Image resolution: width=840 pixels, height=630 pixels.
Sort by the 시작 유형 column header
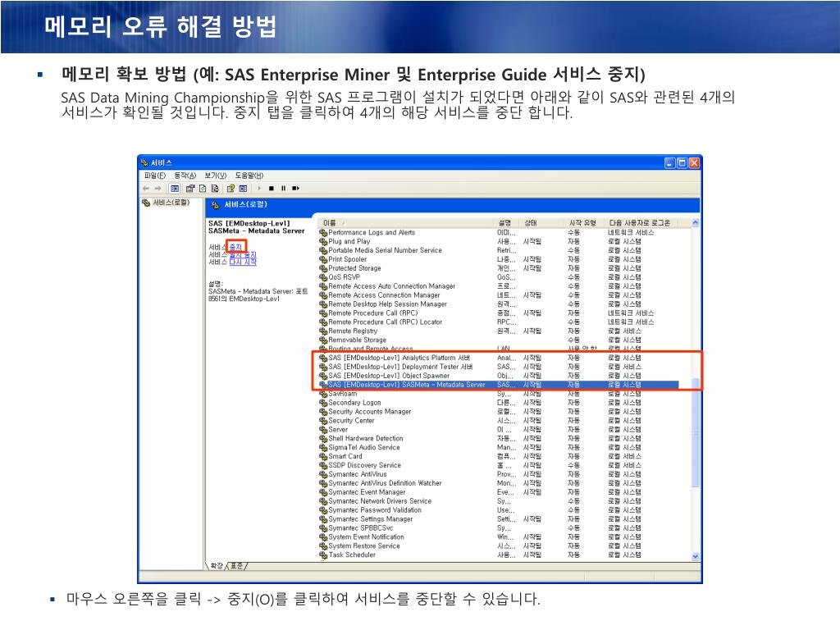click(584, 223)
